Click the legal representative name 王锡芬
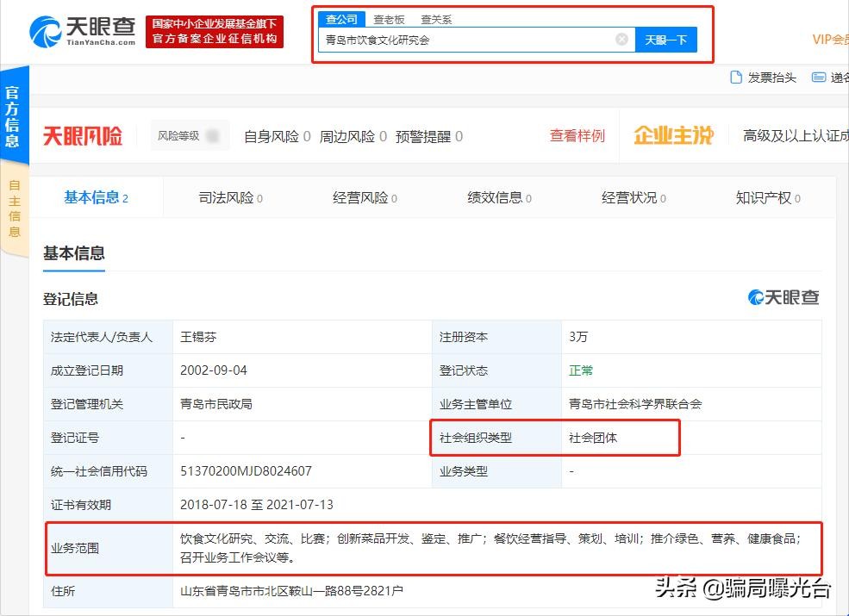This screenshot has width=849, height=616. [204, 337]
